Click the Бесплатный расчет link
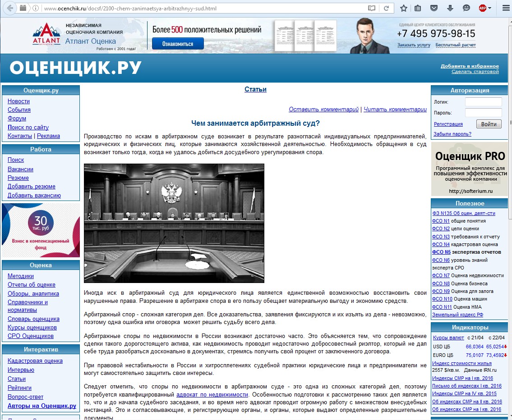This screenshot has width=512, height=420. point(456,45)
